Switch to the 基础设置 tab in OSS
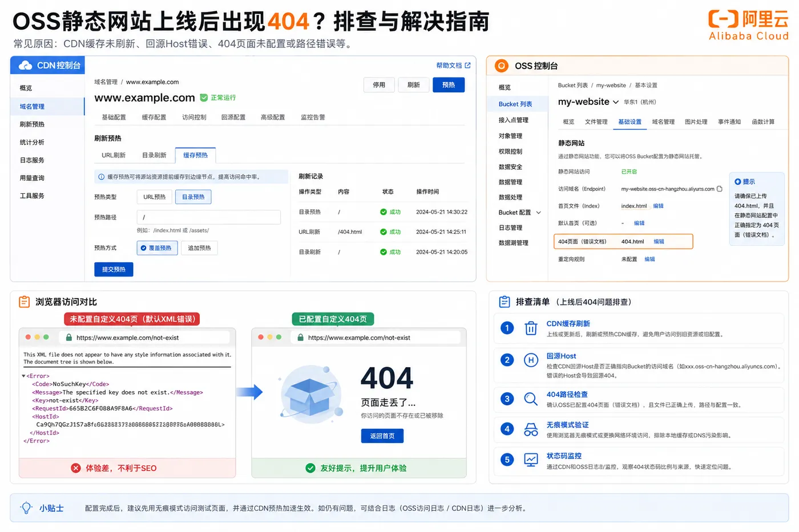Screen dimensions: 799x532 pos(629,121)
